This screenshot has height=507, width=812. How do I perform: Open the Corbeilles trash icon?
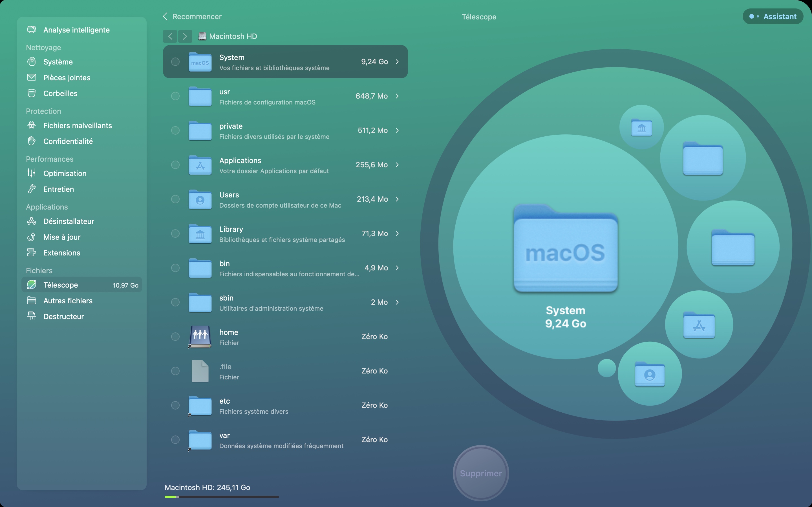32,93
